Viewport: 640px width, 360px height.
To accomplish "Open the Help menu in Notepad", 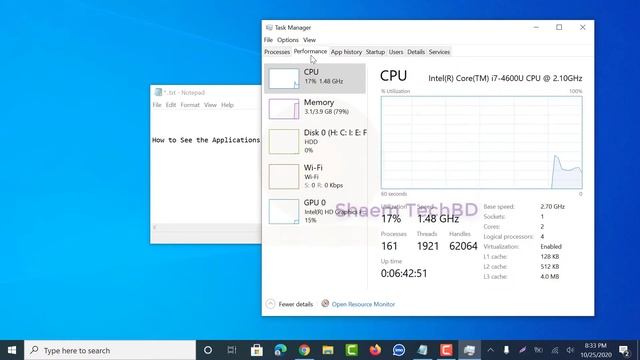I will coord(227,105).
